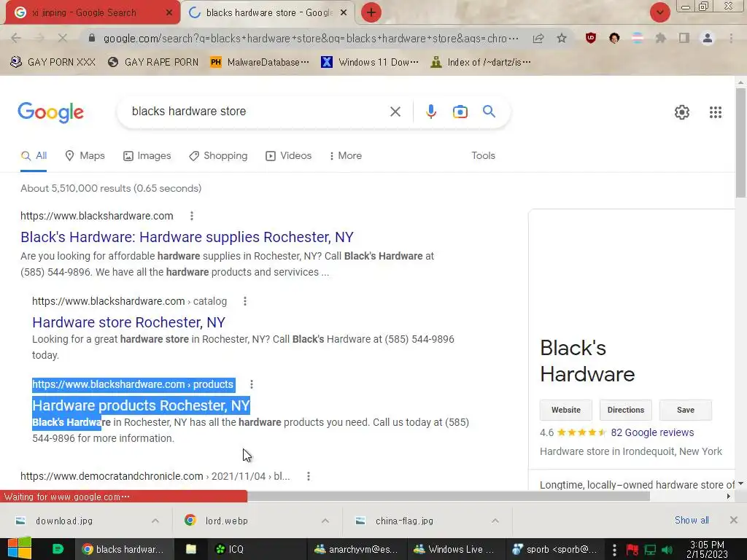Open the Index of /~dartz/is… bookmark

480,63
